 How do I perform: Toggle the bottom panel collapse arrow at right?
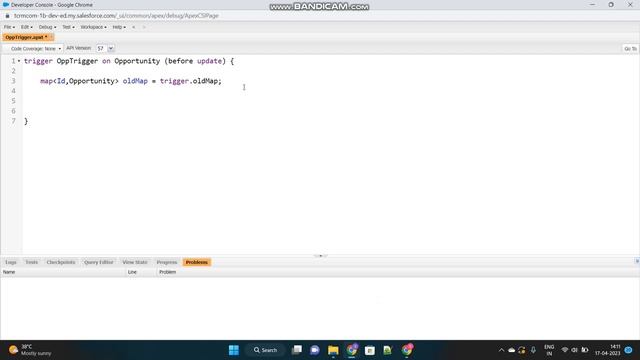(637, 261)
